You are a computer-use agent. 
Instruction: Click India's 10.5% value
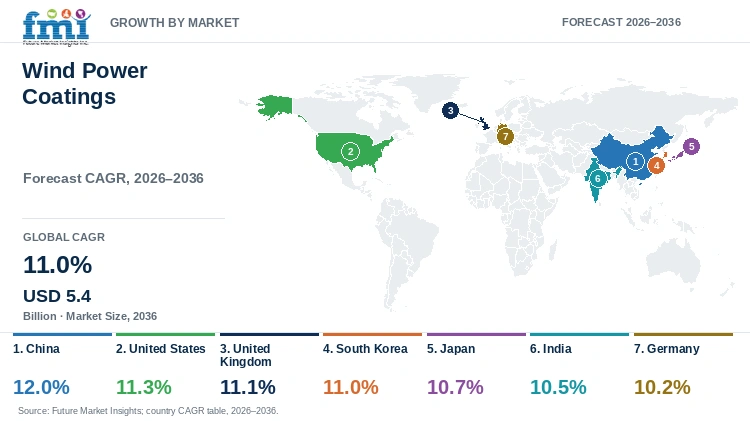point(558,387)
